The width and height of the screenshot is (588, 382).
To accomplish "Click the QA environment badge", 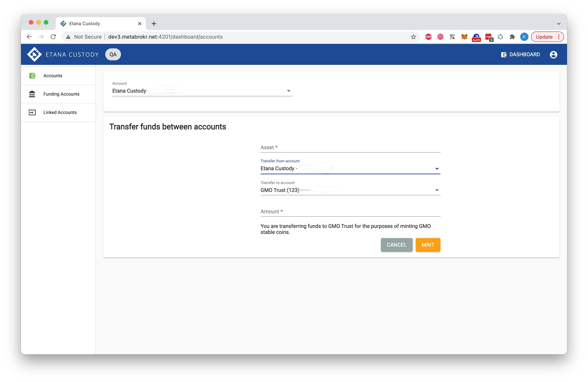I will pyautogui.click(x=113, y=54).
